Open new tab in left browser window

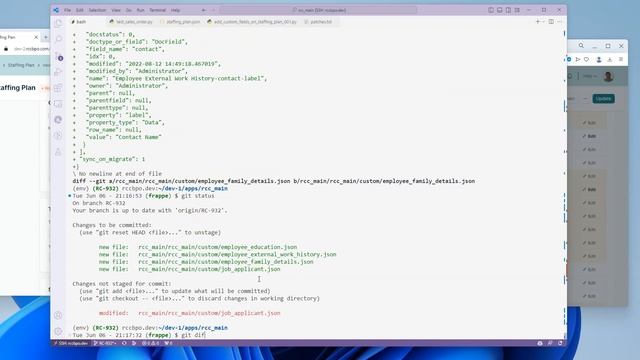point(46,37)
